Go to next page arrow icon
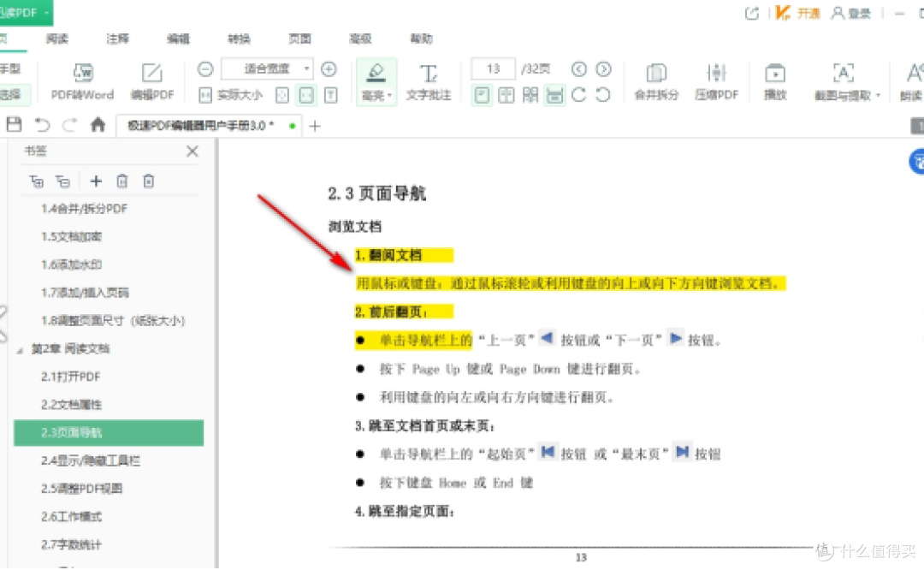This screenshot has height=570, width=924. [x=603, y=69]
